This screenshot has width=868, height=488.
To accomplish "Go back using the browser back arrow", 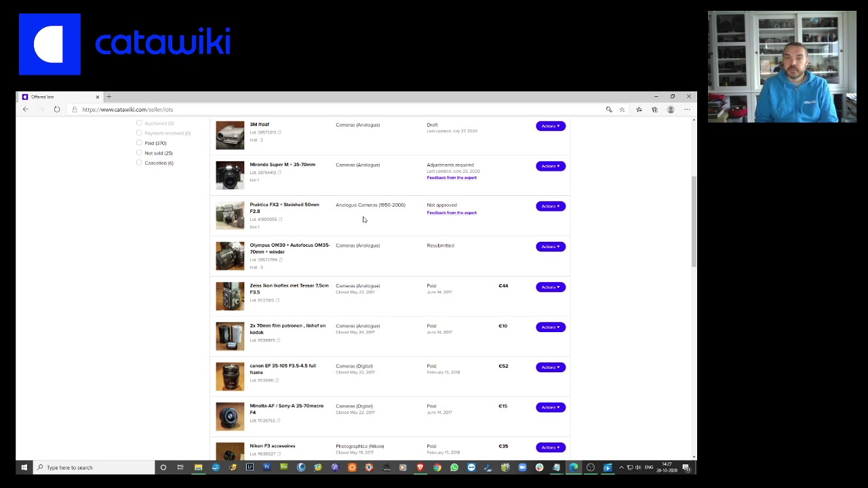I will tap(26, 109).
